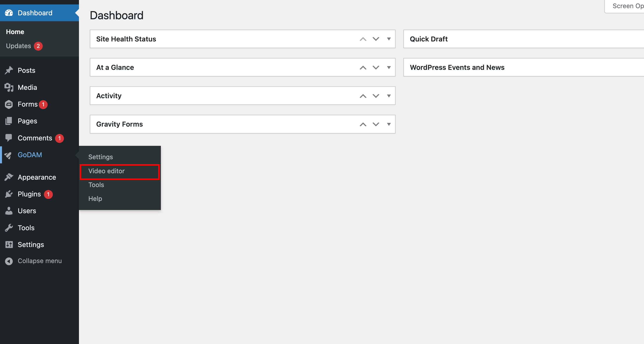Select the Plugins plug icon
This screenshot has width=644, height=344.
coord(8,194)
